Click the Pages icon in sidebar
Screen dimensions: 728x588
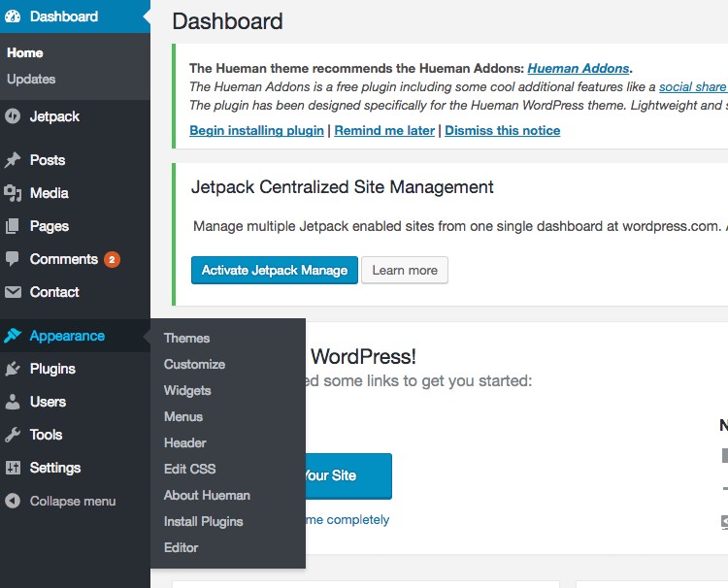13,226
